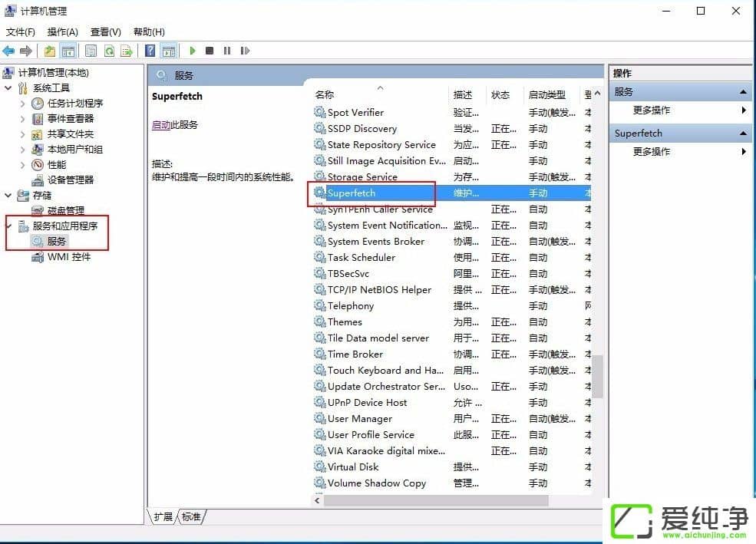This screenshot has height=544, width=756.
Task: Select Task Scheduler in the services list
Action: tap(361, 257)
